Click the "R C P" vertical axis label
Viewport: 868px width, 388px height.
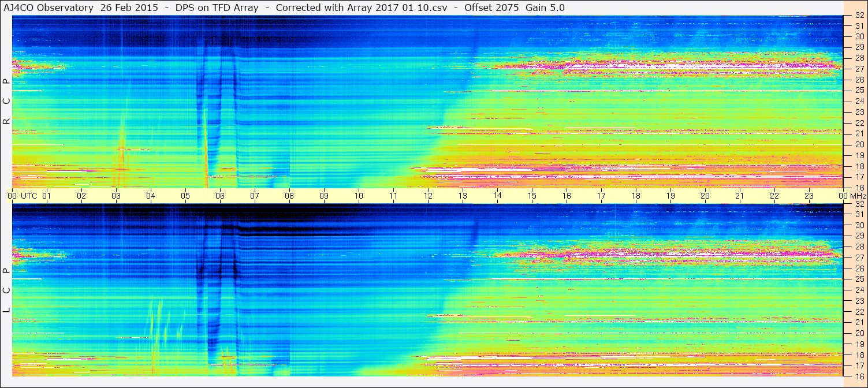coord(7,102)
